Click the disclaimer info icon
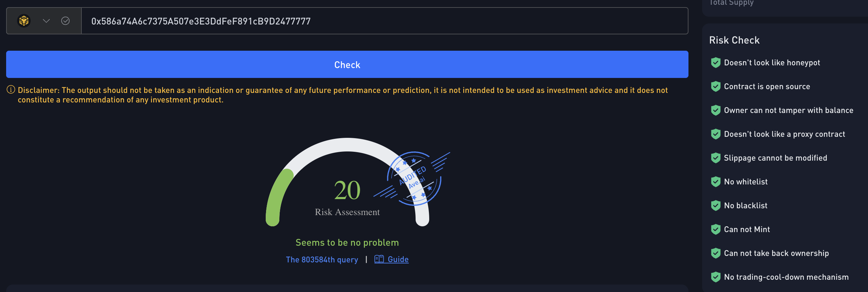The width and height of the screenshot is (868, 292). click(11, 90)
